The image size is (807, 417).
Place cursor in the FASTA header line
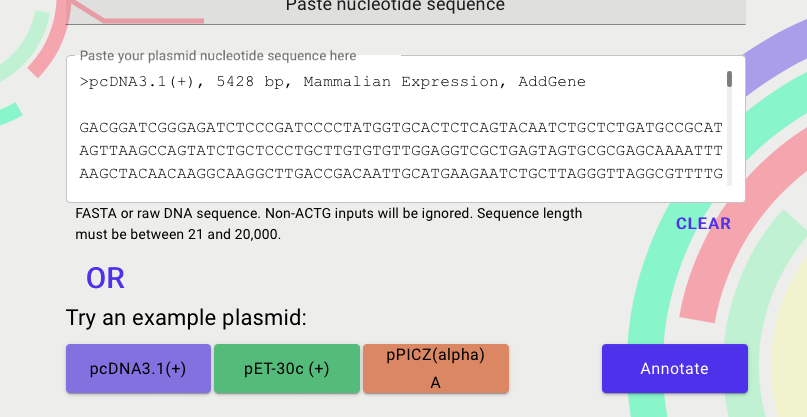pos(332,82)
